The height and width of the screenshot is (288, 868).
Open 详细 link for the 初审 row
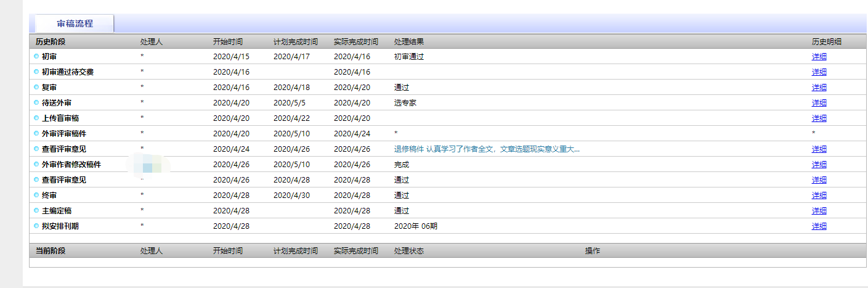(819, 57)
